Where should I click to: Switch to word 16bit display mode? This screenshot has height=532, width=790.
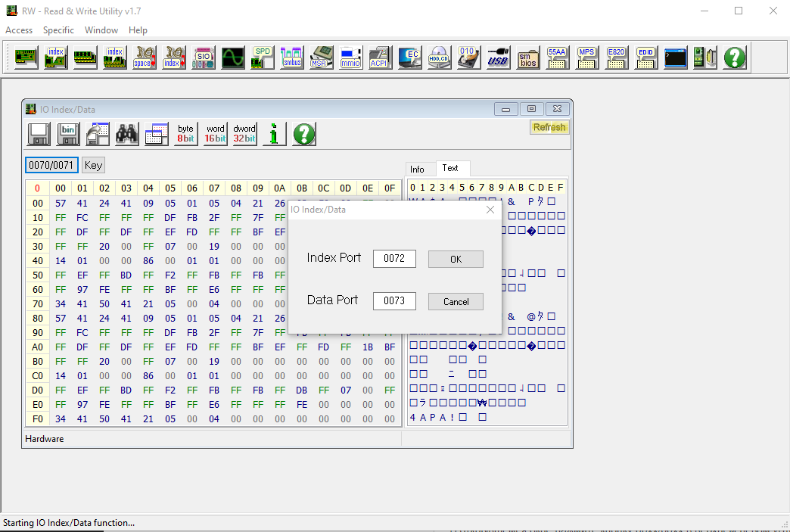(x=215, y=134)
